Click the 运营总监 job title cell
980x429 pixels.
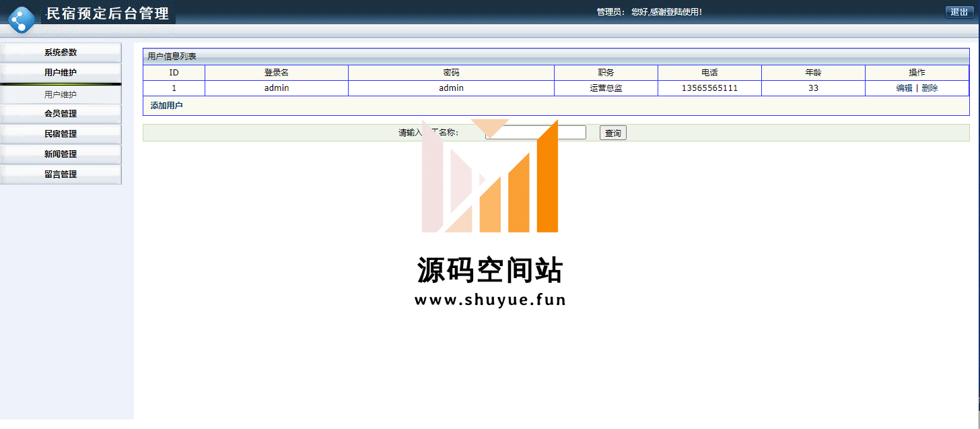[606, 88]
